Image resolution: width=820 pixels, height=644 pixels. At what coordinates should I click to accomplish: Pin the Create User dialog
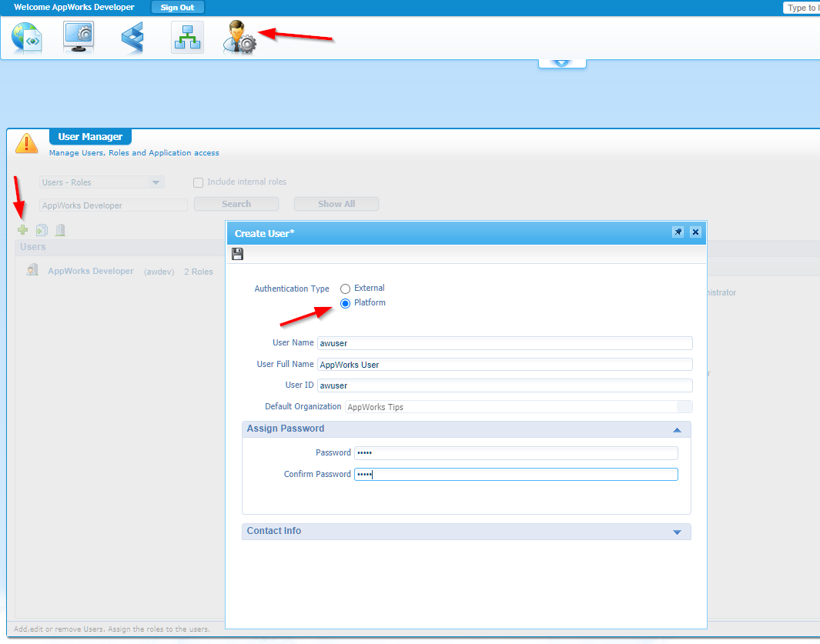pos(678,232)
